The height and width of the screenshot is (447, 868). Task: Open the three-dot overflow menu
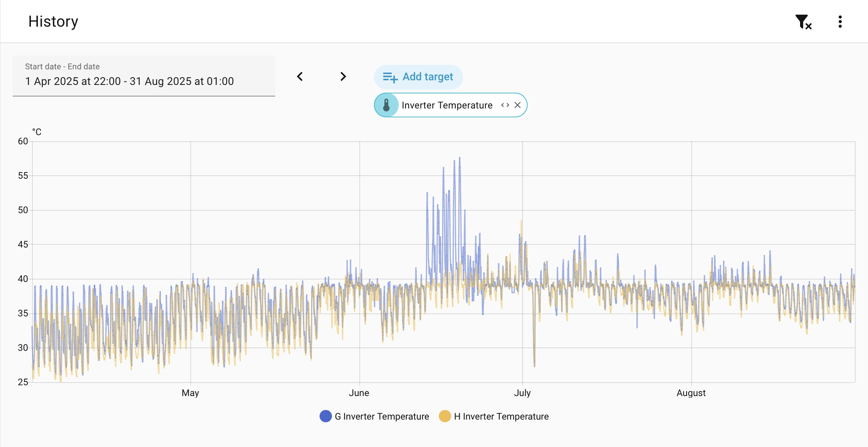(840, 22)
